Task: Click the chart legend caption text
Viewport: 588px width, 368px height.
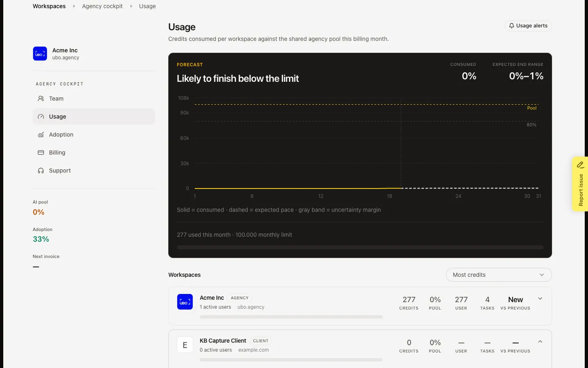Action: (279, 210)
